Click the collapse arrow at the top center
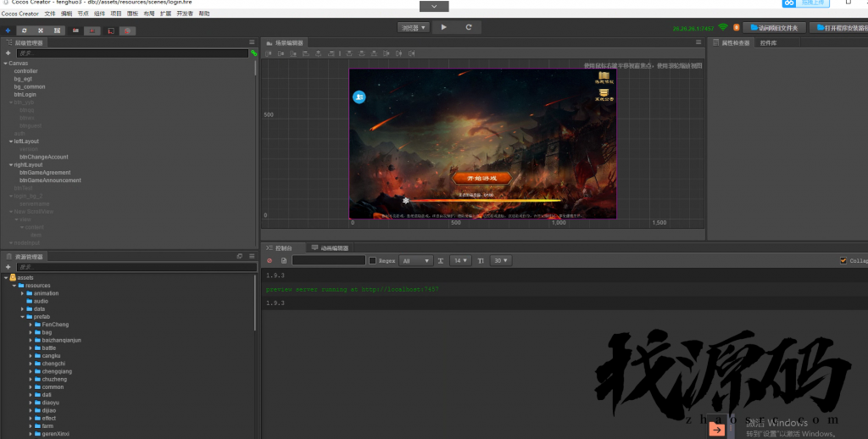The image size is (868, 439). pos(434,6)
